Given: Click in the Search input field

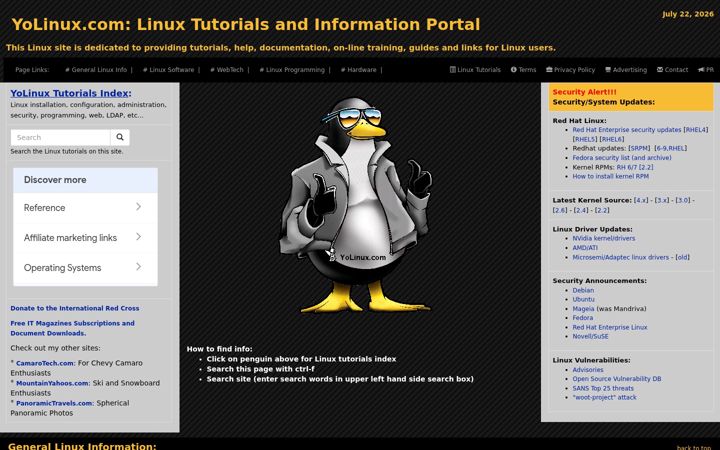Looking at the screenshot, I should [x=60, y=137].
